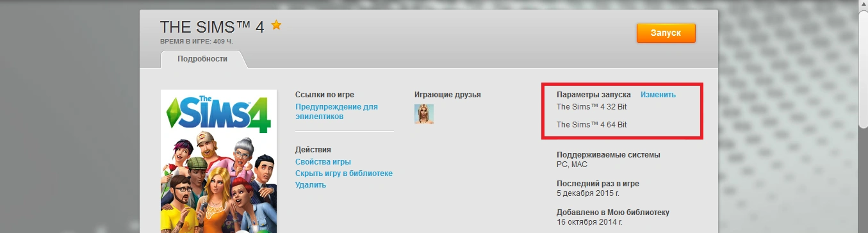Click the Поддерживаемые системы heading
This screenshot has width=868, height=233.
pyautogui.click(x=609, y=155)
